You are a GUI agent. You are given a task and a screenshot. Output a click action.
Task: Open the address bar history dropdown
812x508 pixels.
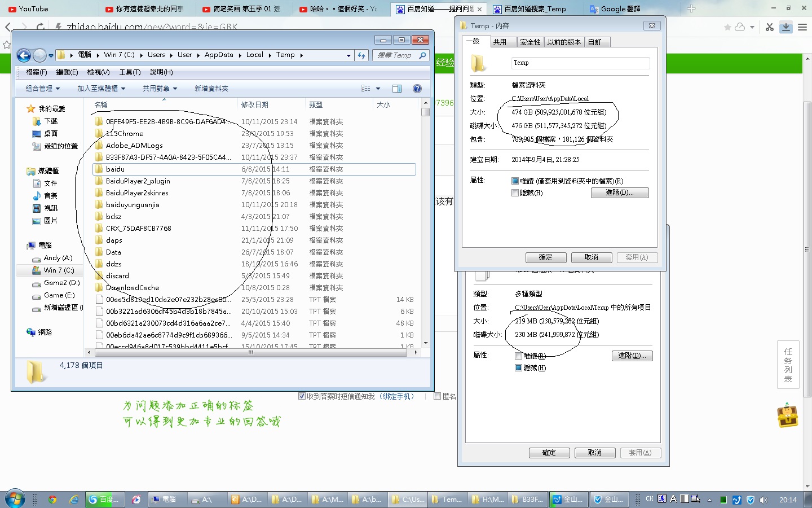[348, 55]
